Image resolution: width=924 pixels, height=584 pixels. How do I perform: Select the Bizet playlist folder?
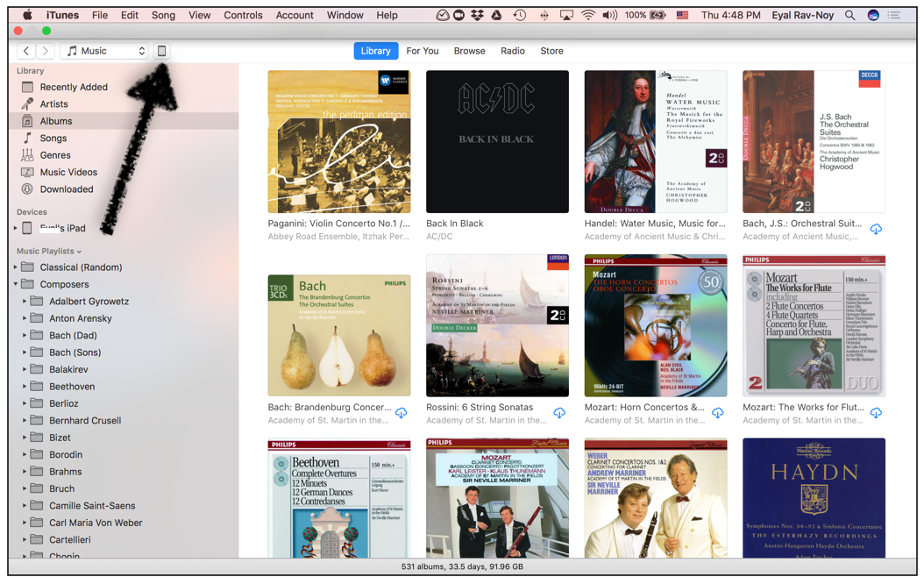(x=60, y=438)
